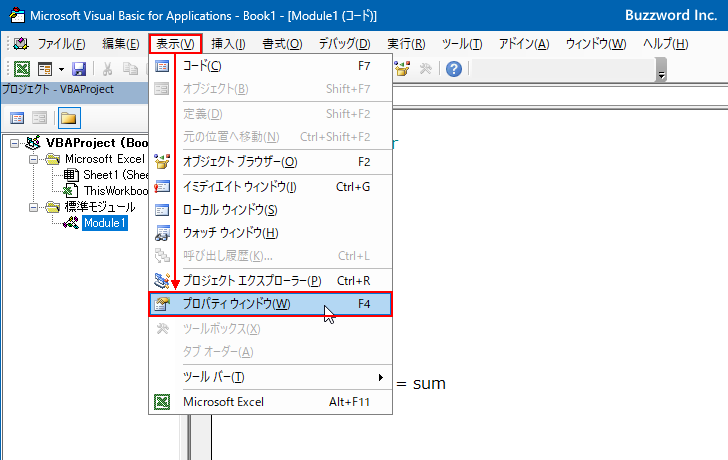The image size is (728, 460).
Task: Click プロパティ ウィンドウ menu item icon
Action: pyautogui.click(x=162, y=304)
